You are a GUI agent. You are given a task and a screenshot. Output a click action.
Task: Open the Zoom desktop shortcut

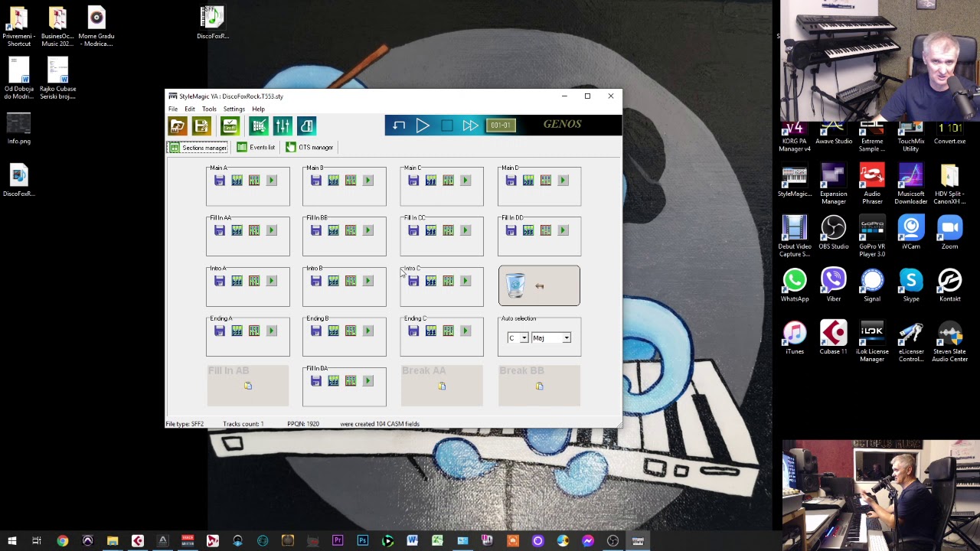point(949,233)
